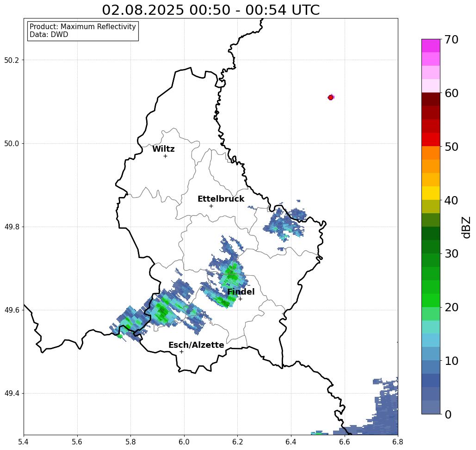Pick the magenta top colorbar swatch
476x450 pixels.
click(x=431, y=46)
